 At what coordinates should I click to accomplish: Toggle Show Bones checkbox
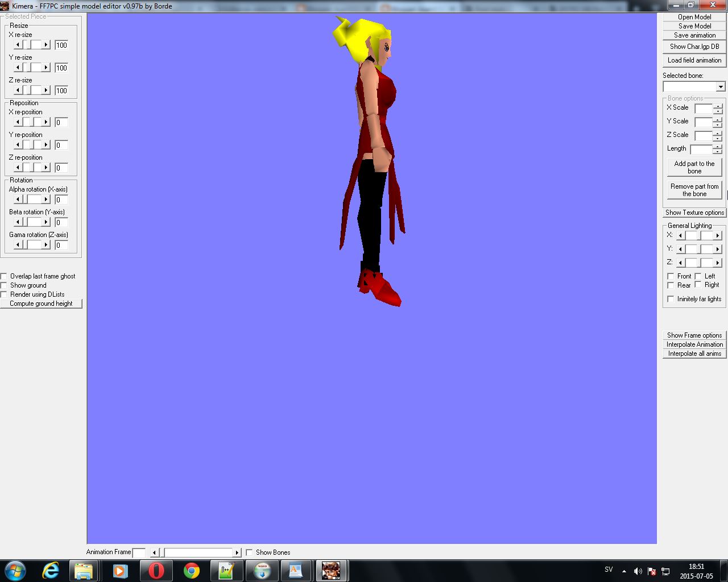click(249, 552)
